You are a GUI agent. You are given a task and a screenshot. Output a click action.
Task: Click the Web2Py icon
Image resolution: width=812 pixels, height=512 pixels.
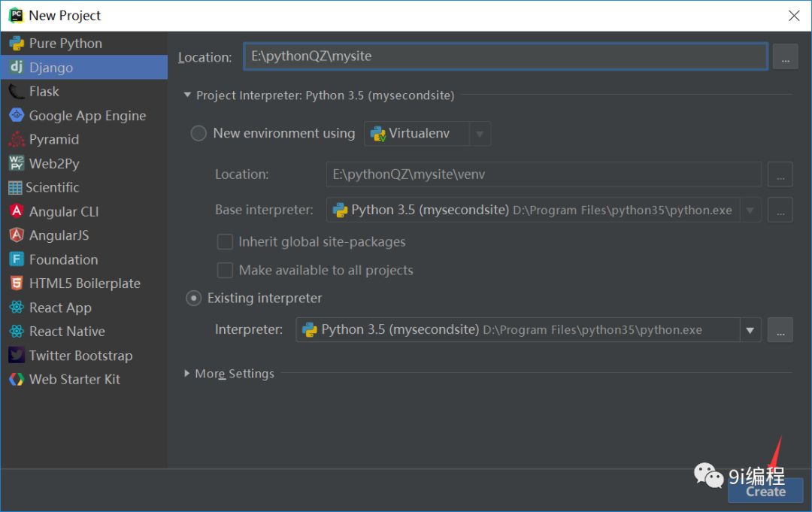coord(17,164)
